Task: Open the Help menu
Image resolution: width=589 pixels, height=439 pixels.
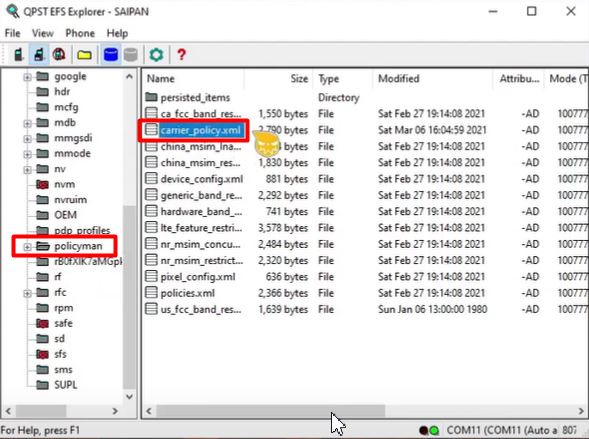Action: [x=117, y=33]
